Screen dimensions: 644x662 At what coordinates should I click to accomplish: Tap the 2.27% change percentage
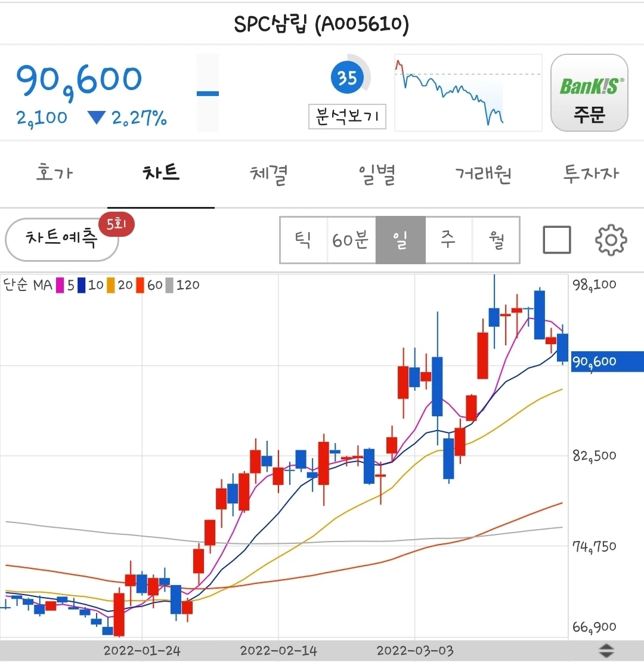coord(140,118)
